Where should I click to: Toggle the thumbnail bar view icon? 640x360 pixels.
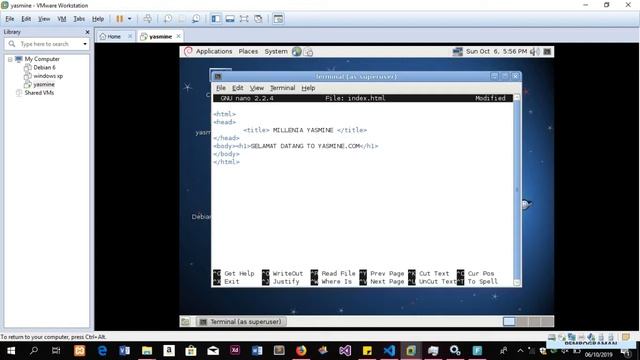click(230, 19)
